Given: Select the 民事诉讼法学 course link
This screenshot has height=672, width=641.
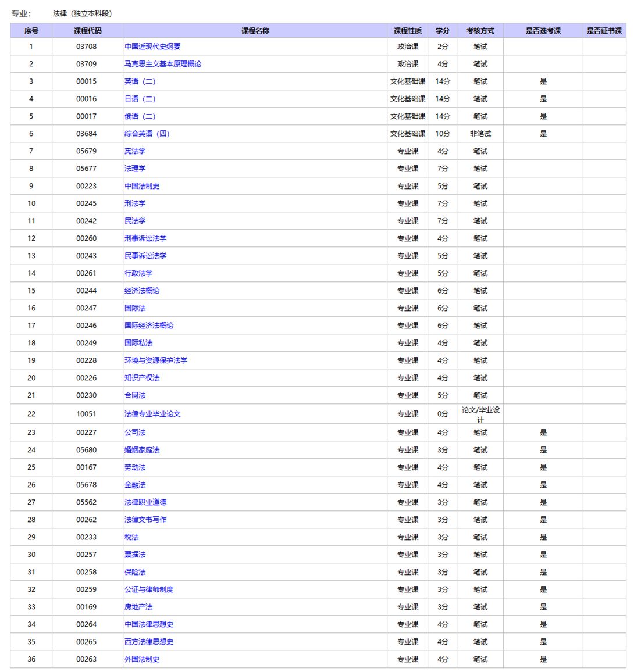Looking at the screenshot, I should pyautogui.click(x=145, y=256).
